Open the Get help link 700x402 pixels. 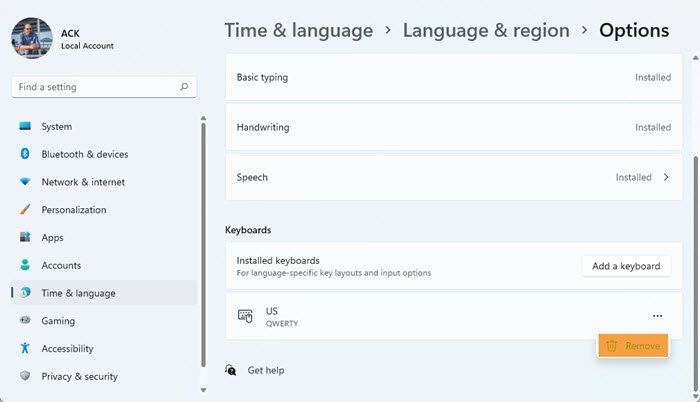coord(265,370)
